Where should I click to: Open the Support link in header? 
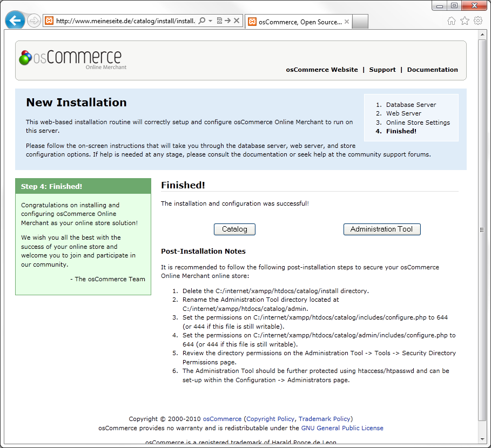pos(382,70)
